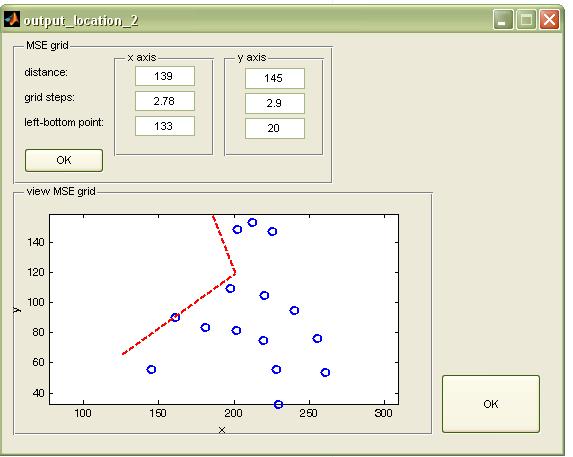Select the x axis grid steps field 2.78
This screenshot has width=573, height=457.
[165, 101]
